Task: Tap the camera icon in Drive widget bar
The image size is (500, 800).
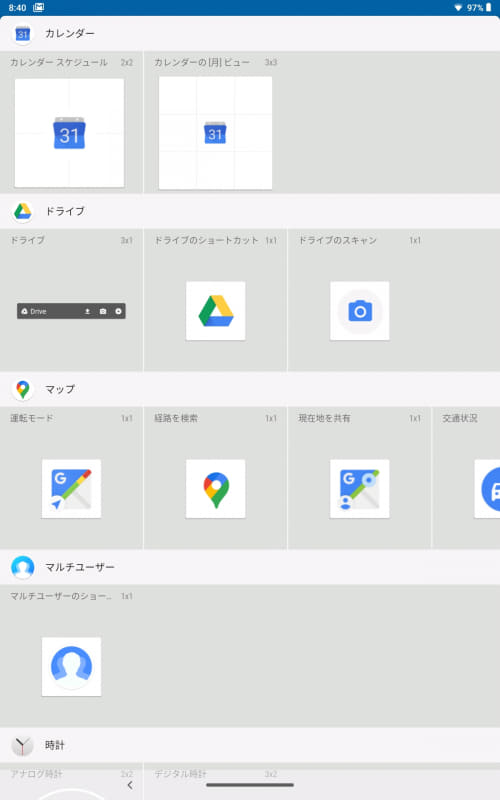Action: click(103, 311)
